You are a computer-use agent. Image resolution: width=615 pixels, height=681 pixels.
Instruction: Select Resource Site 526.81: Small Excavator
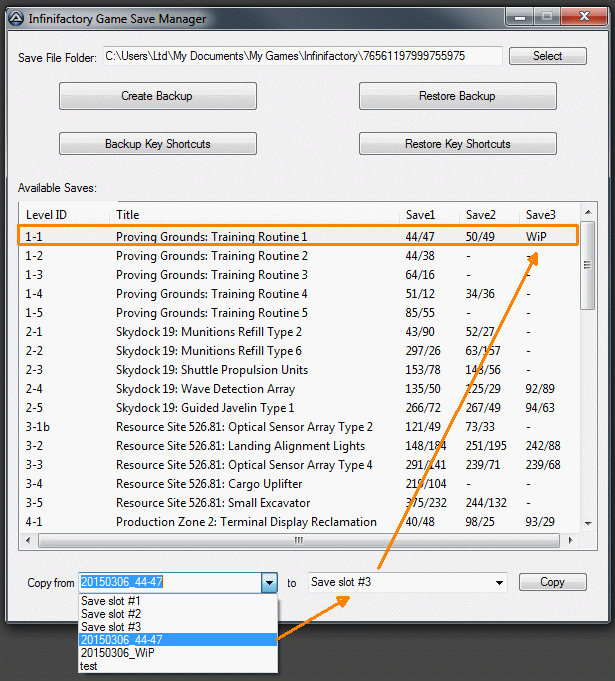(x=298, y=503)
